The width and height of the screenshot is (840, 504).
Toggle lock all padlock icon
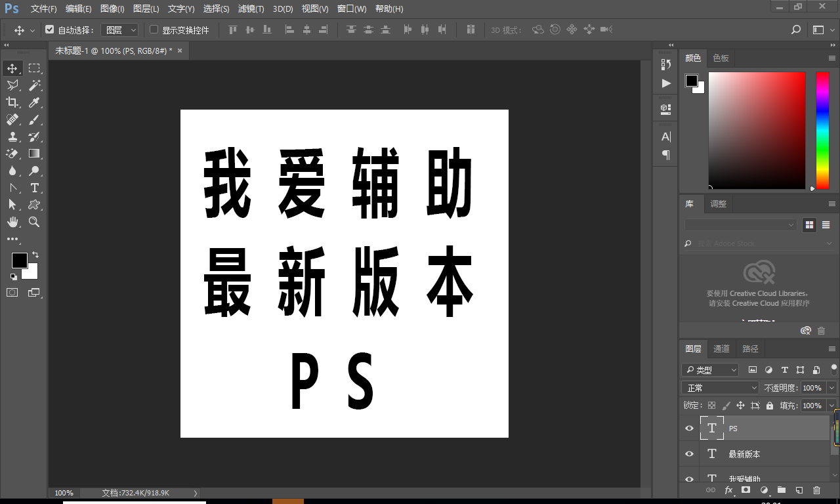[x=770, y=406]
